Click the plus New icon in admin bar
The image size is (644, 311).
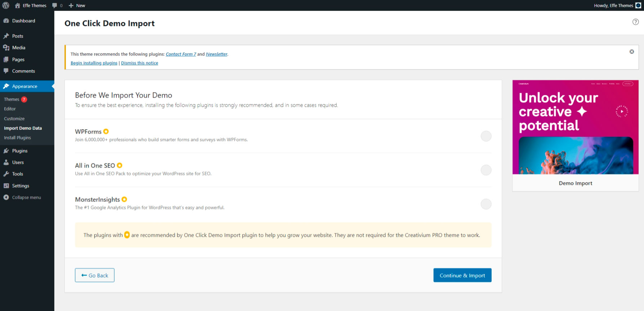tap(71, 5)
